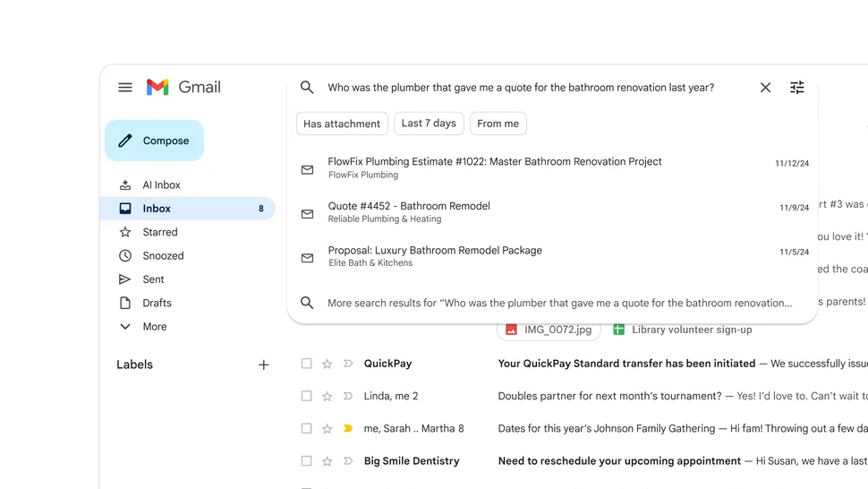Click the IMG_0072.jpg image icon
Image resolution: width=868 pixels, height=489 pixels.
pyautogui.click(x=511, y=330)
